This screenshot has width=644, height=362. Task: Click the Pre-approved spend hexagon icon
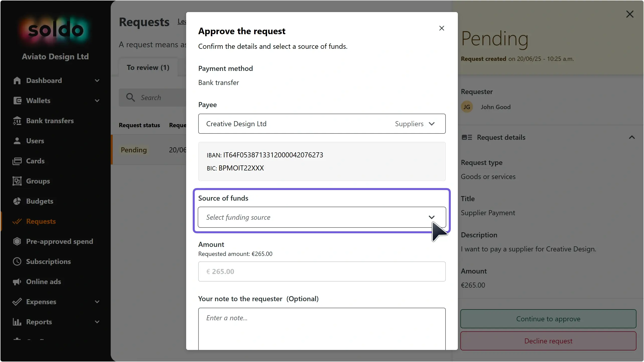[17, 241]
